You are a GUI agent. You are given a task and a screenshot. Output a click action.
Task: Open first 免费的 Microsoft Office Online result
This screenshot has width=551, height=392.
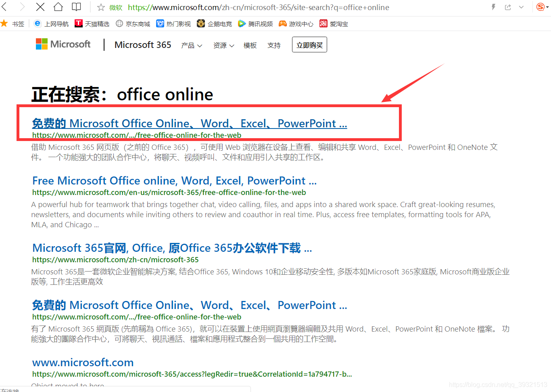[x=190, y=123]
